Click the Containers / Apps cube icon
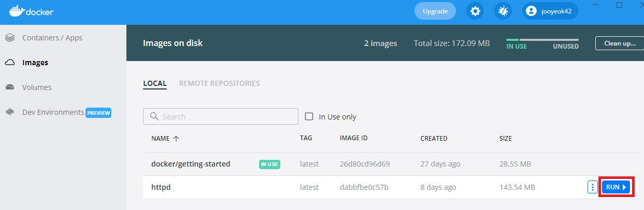 [10, 38]
